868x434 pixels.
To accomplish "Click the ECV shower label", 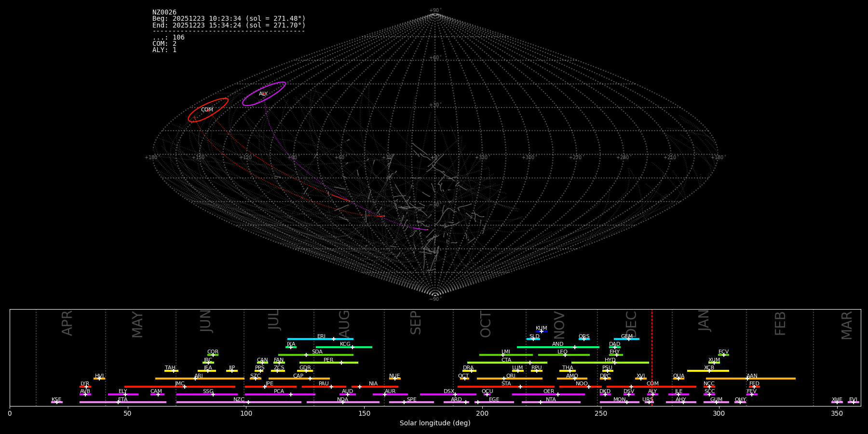I will click(x=723, y=352).
